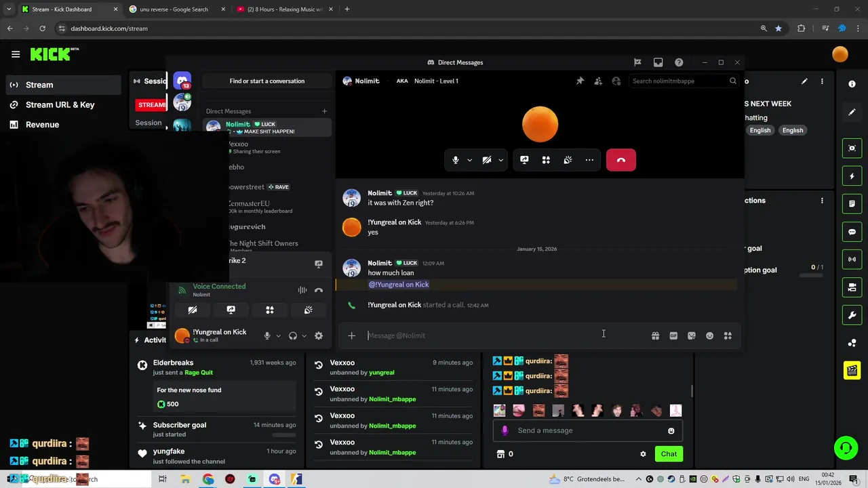Image resolution: width=868 pixels, height=488 pixels.
Task: Switch to 8 Hours Relaxing Music tab
Action: [x=285, y=9]
